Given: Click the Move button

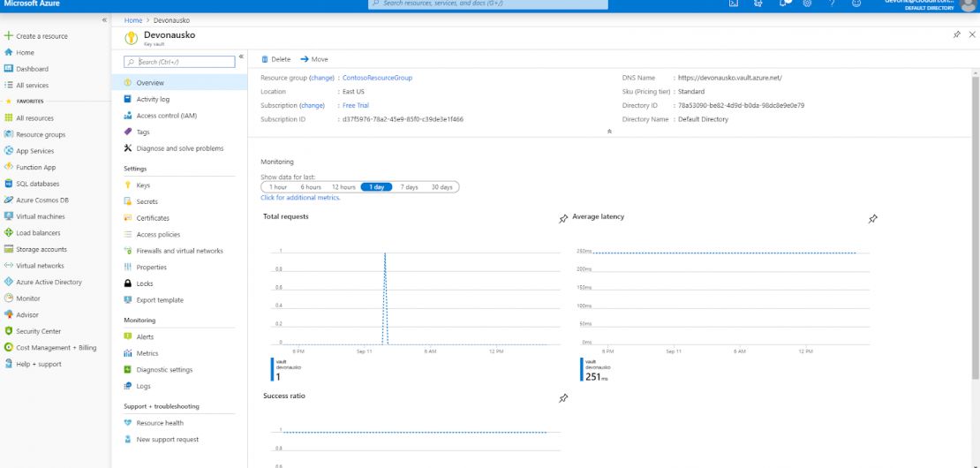Looking at the screenshot, I should [x=314, y=59].
